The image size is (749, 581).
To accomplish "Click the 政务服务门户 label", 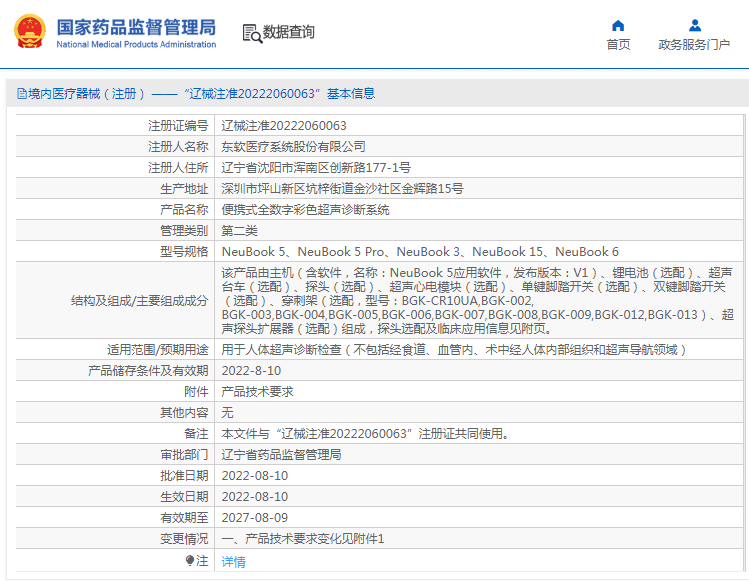I will tap(694, 44).
